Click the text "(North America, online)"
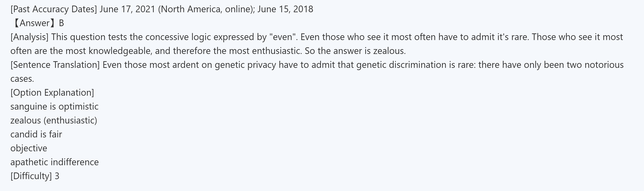This screenshot has height=191, width=644. (206, 9)
